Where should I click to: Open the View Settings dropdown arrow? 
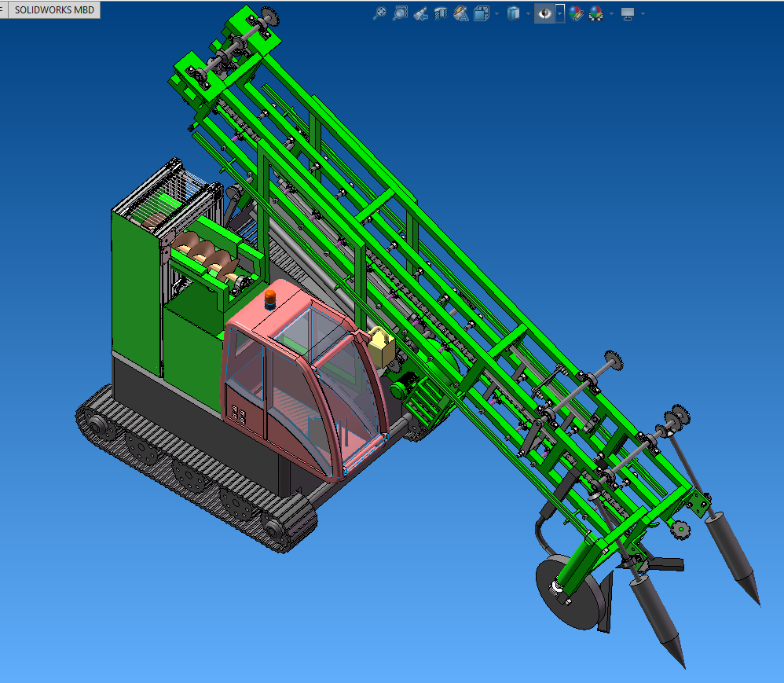643,13
